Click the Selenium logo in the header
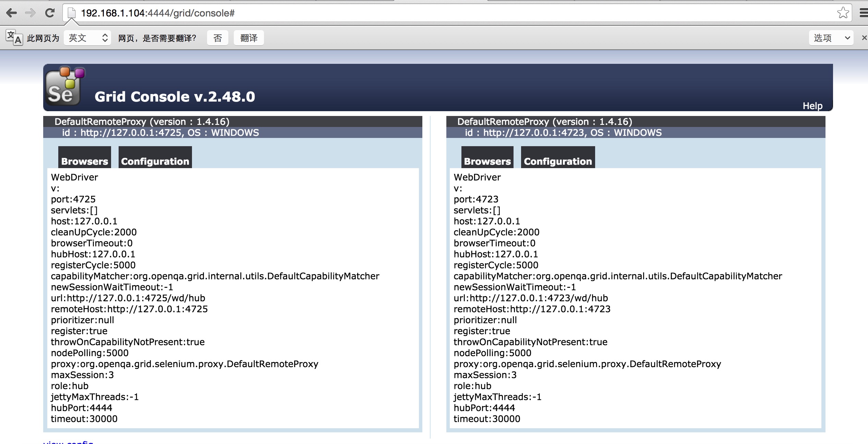The width and height of the screenshot is (868, 444). [x=65, y=86]
